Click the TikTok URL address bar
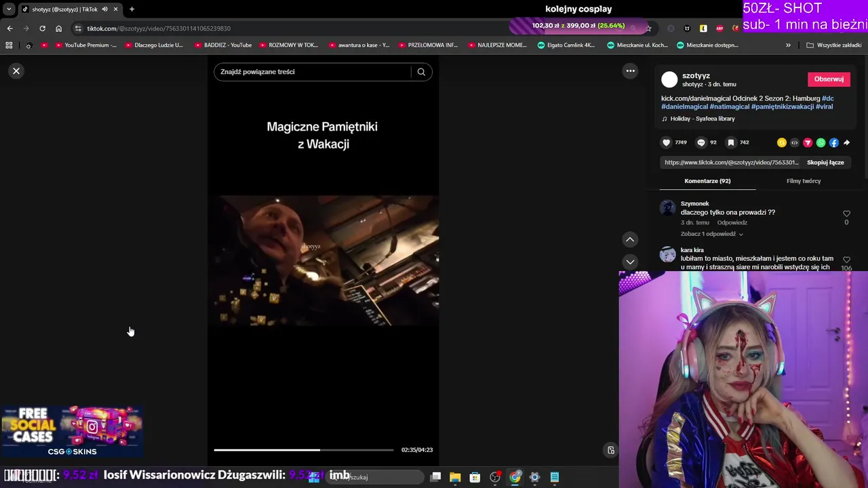The image size is (868, 488). point(292,28)
